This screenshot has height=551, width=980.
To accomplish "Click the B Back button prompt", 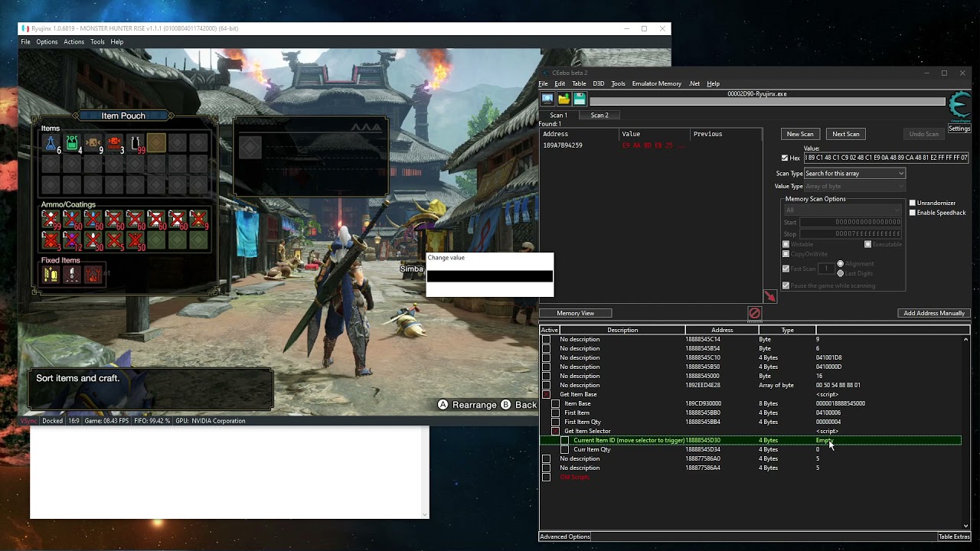I will point(519,405).
